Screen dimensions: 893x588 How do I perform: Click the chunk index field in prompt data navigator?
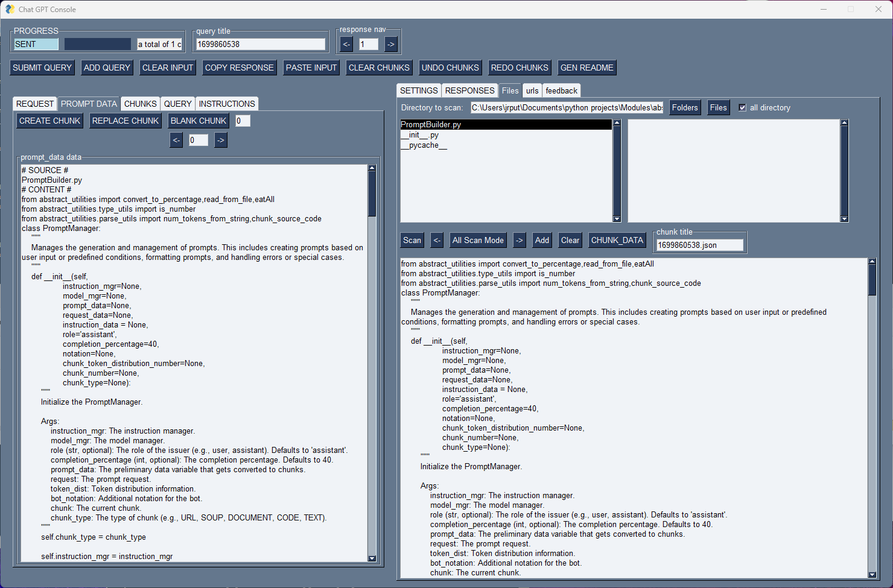tap(199, 140)
